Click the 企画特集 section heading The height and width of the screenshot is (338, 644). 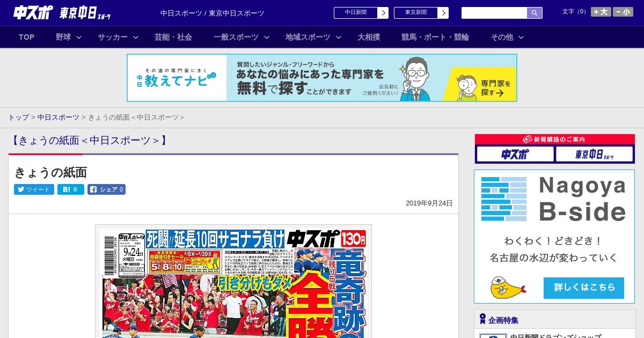pos(503,320)
